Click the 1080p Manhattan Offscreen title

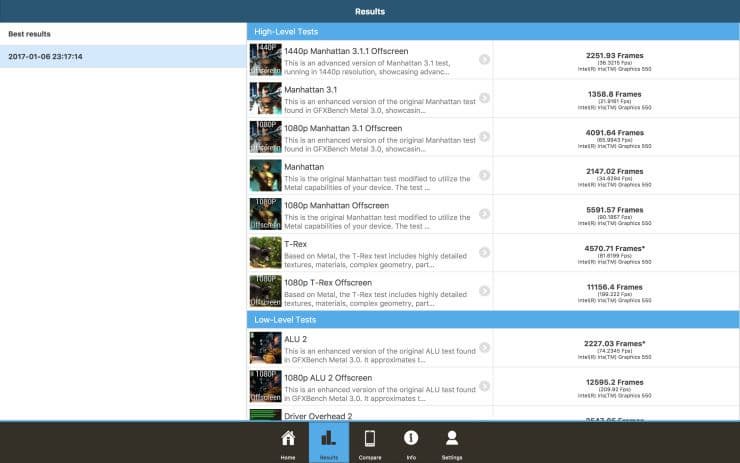click(x=336, y=205)
